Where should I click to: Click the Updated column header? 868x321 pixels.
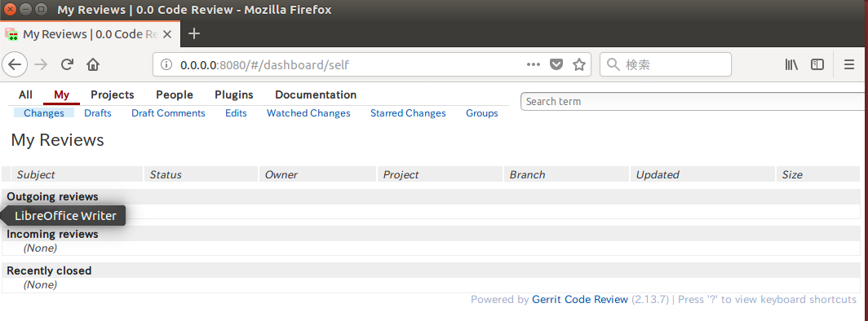click(702, 174)
